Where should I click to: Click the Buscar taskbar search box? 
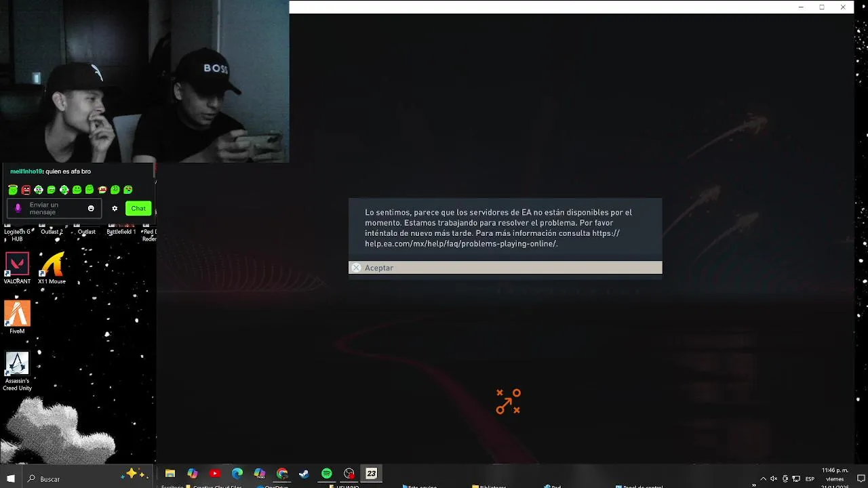87,478
